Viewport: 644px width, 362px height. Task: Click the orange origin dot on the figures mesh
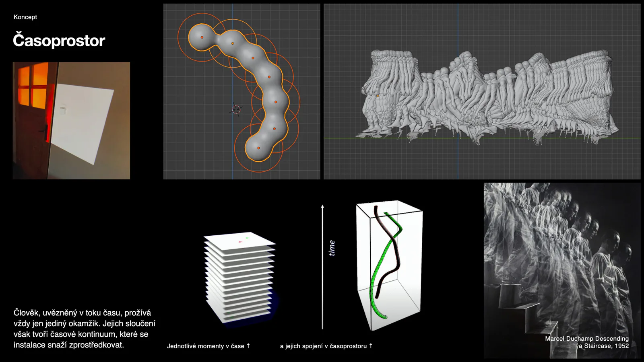pos(378,96)
